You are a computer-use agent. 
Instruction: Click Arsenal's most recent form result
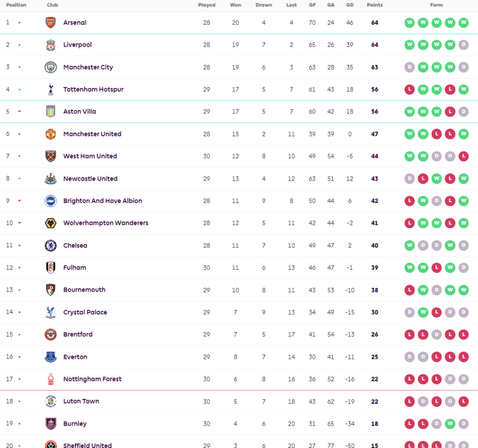point(464,22)
